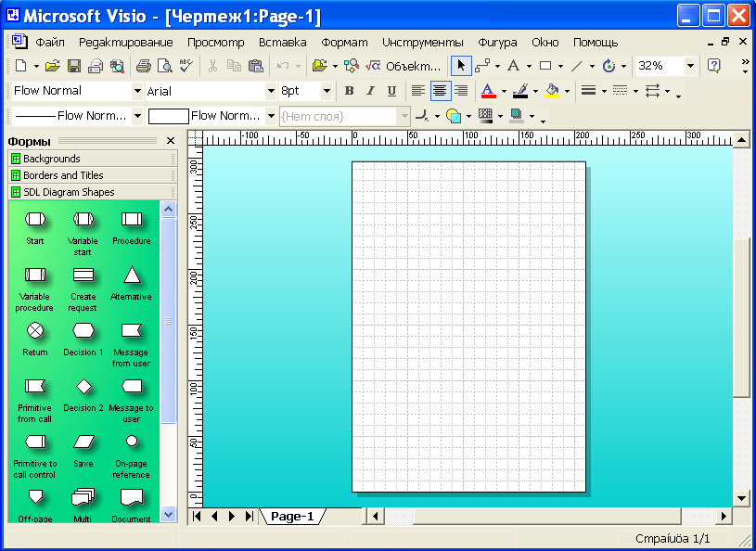Screen dimensions: 756x551
Task: Click the Paste clipboard icon
Action: tap(255, 66)
